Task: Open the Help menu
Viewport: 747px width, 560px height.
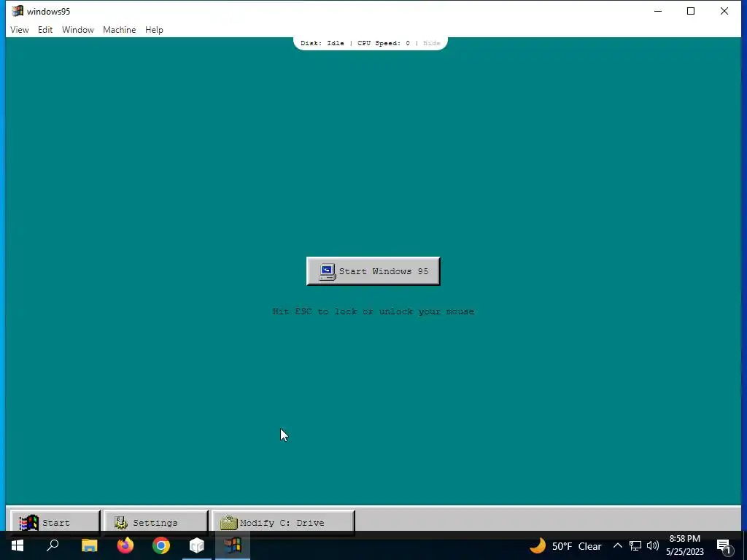Action: [x=154, y=29]
